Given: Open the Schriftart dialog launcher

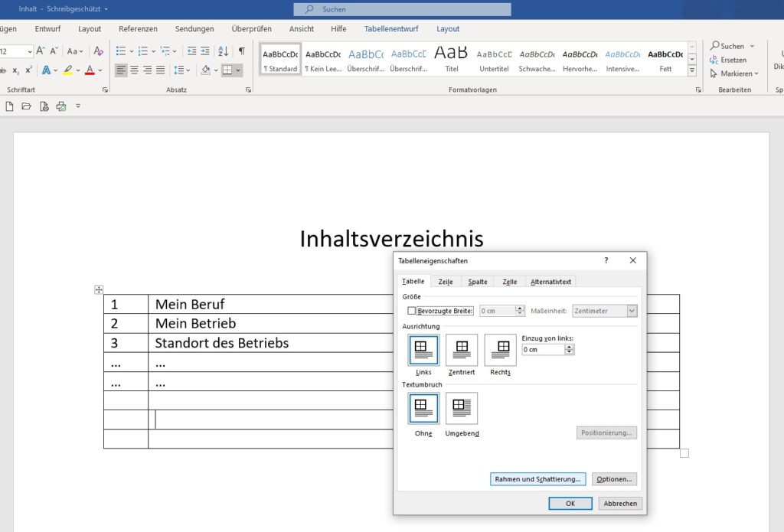Looking at the screenshot, I should [x=105, y=90].
